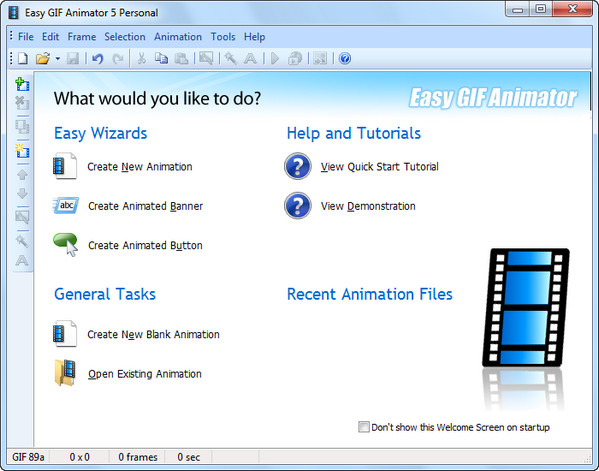The height and width of the screenshot is (471, 599).
Task: Enable Don't show this Welcome Screen checkbox
Action: pos(364,427)
